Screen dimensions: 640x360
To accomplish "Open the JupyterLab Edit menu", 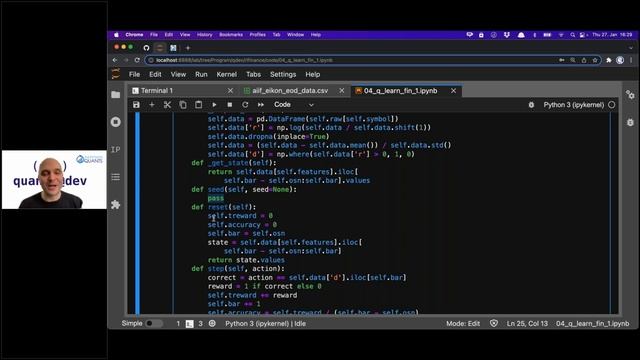I will pyautogui.click(x=155, y=74).
